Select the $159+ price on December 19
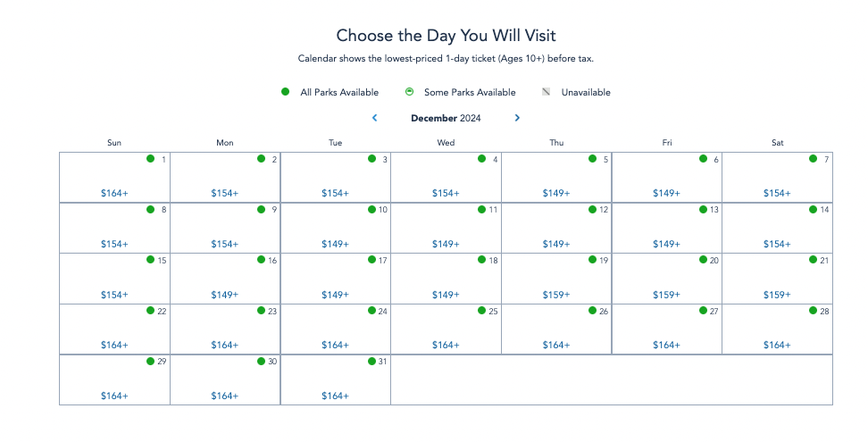Image resolution: width=868 pixels, height=442 pixels. 555,295
